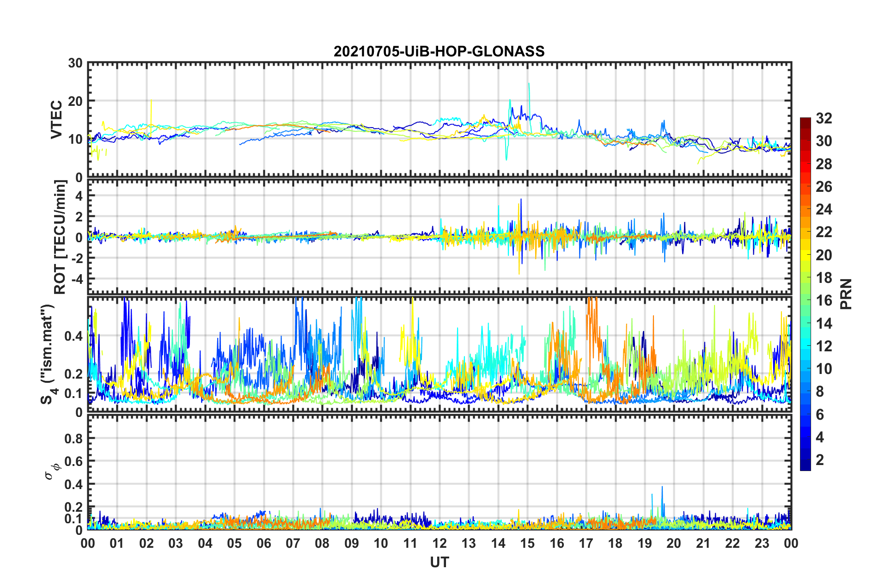Click colorbar tick label 24

point(824,209)
